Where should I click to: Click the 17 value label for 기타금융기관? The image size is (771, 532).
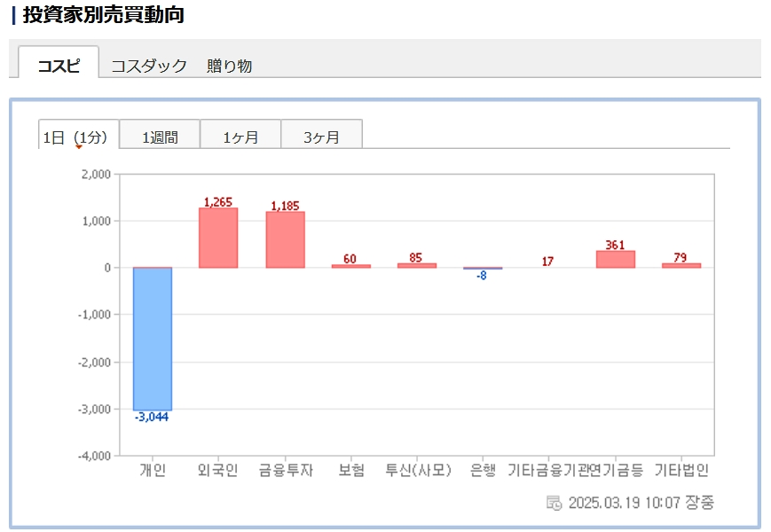click(547, 261)
